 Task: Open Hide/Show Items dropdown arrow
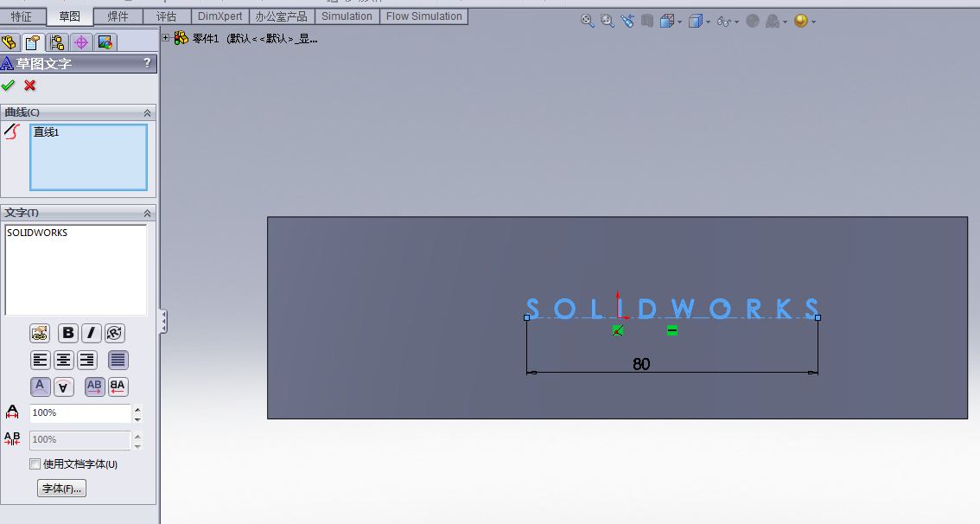[737, 22]
